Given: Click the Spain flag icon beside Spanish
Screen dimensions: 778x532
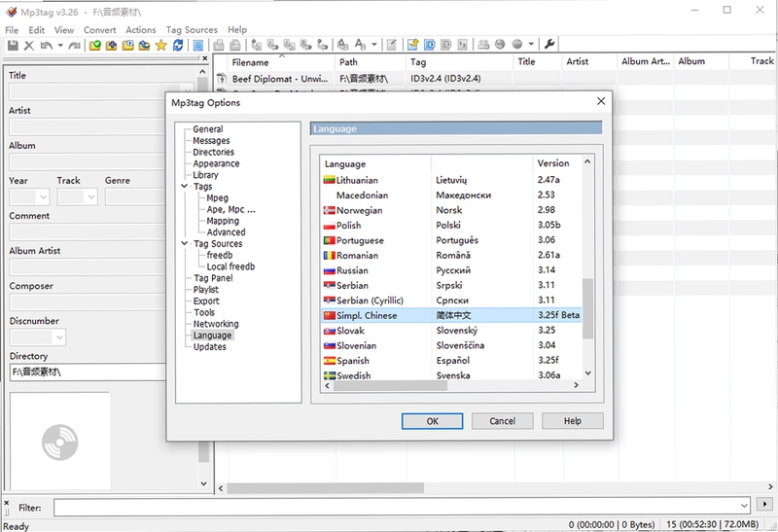Looking at the screenshot, I should tap(329, 360).
